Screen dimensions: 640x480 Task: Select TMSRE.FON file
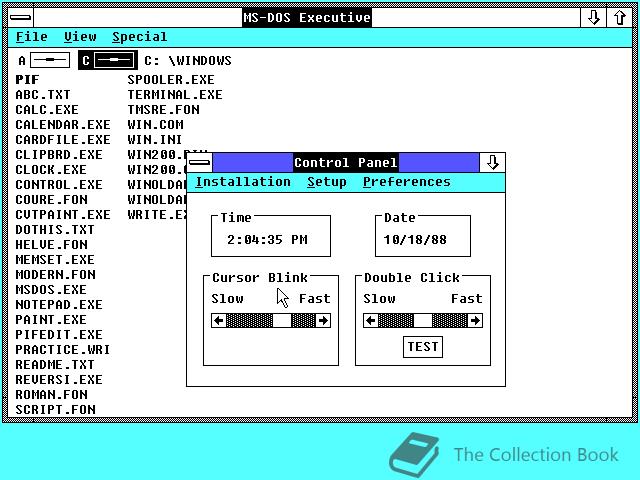[163, 110]
